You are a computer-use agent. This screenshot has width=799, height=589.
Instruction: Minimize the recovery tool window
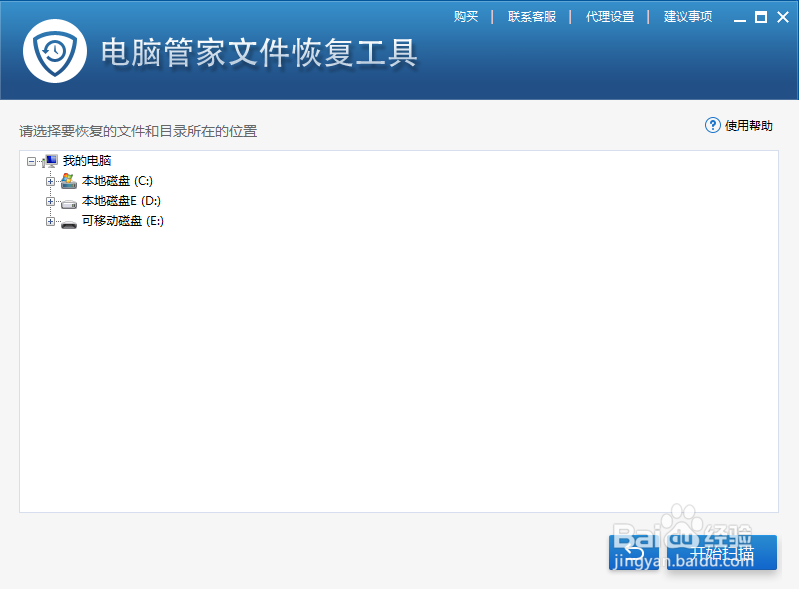(740, 18)
